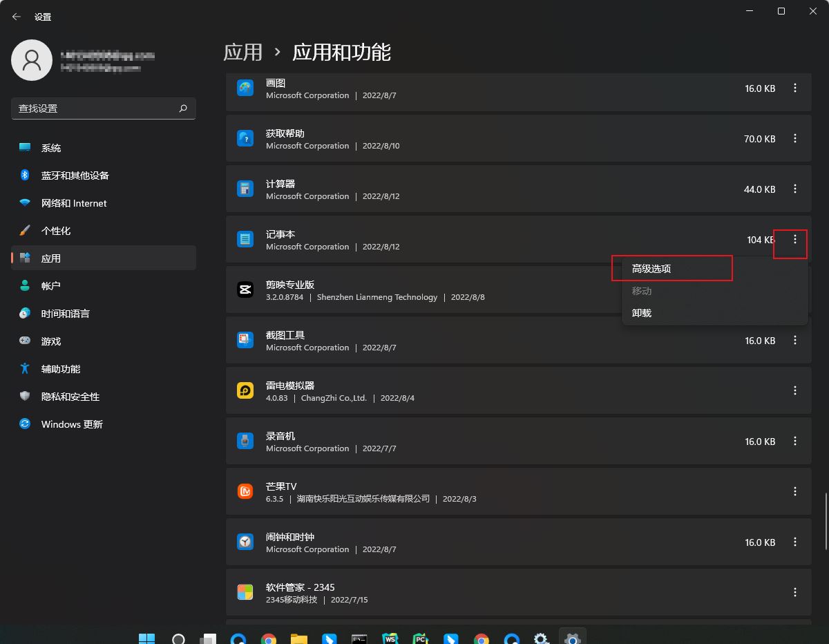Click the 计算器 calculator icon
Viewport: 829px width, 644px height.
pyautogui.click(x=245, y=189)
